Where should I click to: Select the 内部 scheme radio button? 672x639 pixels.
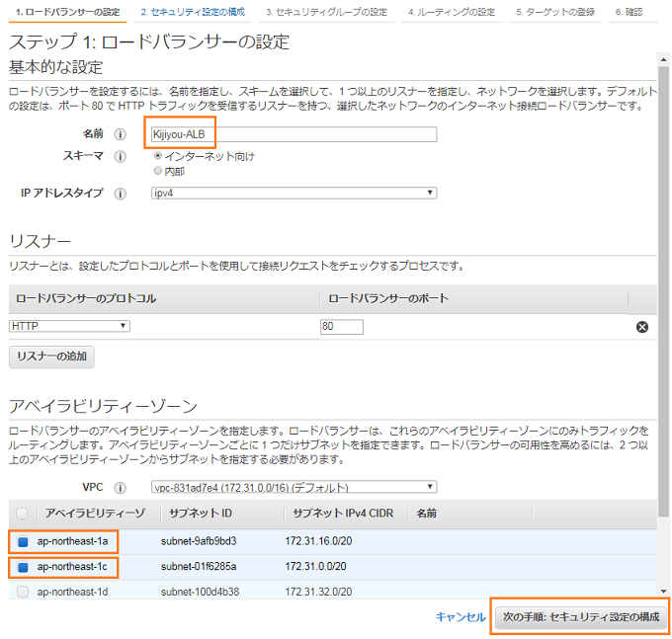pos(158,171)
